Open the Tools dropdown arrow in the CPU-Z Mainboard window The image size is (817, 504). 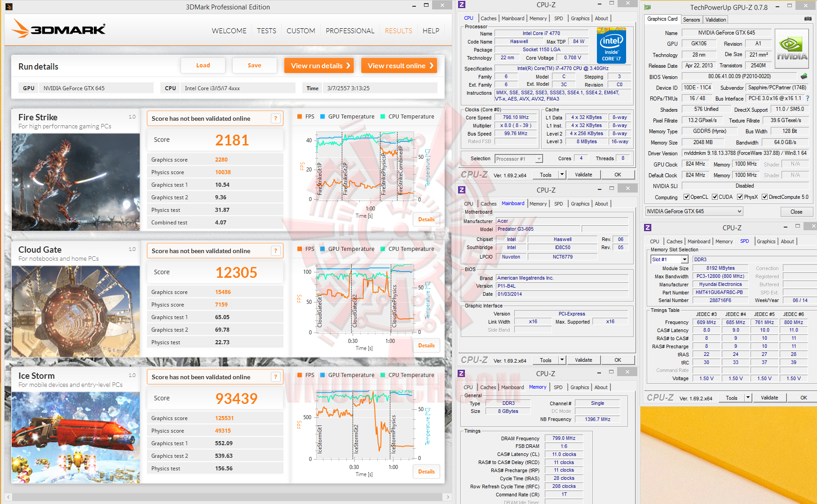(561, 360)
